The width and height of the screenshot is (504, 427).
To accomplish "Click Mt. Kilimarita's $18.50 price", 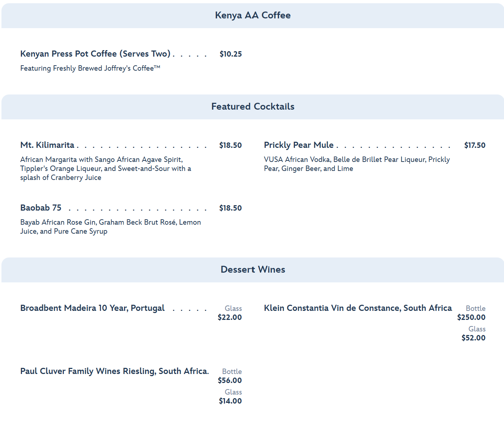I will [230, 146].
